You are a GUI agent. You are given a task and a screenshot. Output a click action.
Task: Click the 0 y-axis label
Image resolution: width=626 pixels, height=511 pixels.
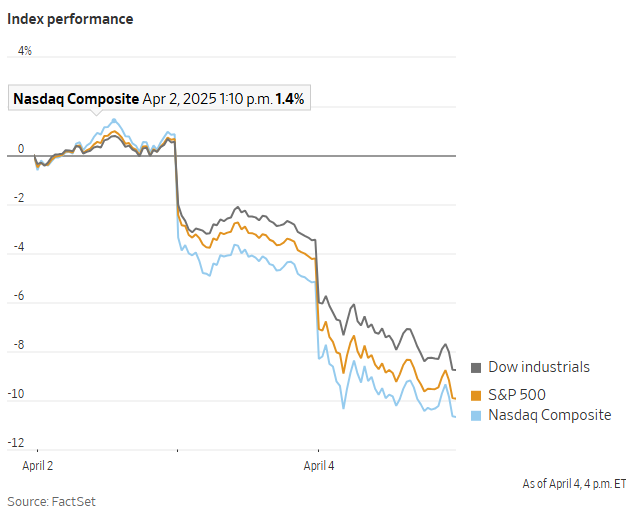pyautogui.click(x=21, y=150)
